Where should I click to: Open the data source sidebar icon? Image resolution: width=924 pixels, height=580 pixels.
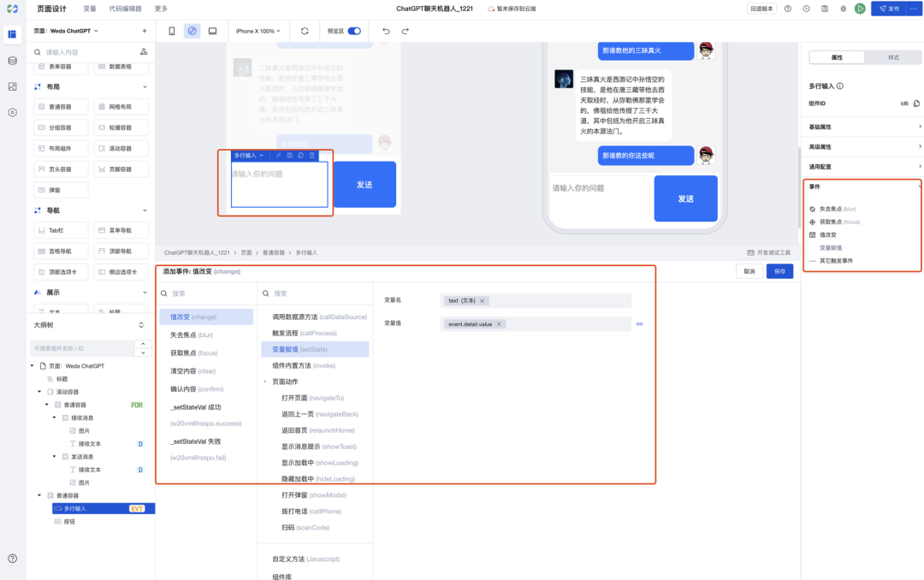click(x=12, y=61)
